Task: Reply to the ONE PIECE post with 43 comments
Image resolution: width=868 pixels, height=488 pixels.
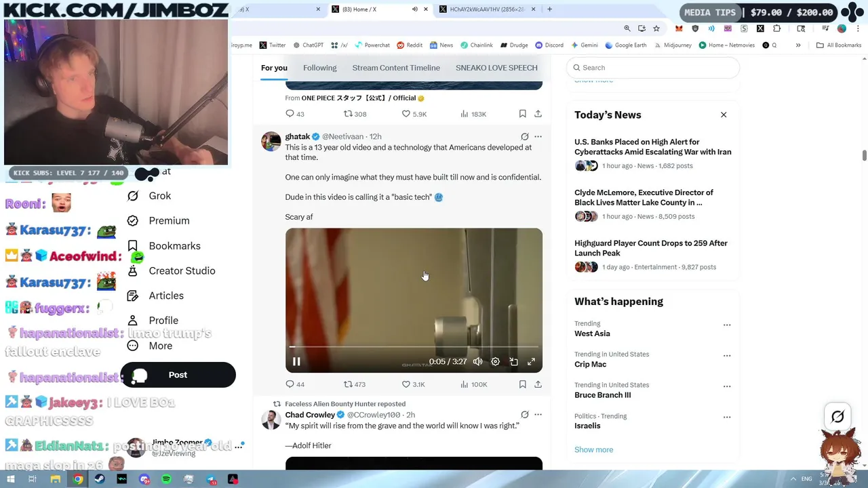Action: pos(295,114)
